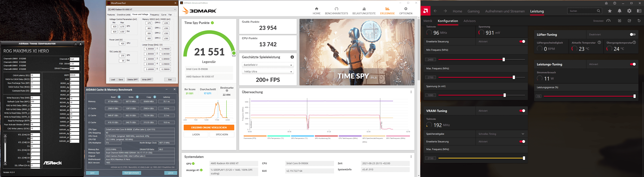The height and width of the screenshot is (177, 644).
Task: Open the Curve tab in MorePowerTool
Action: click(164, 15)
